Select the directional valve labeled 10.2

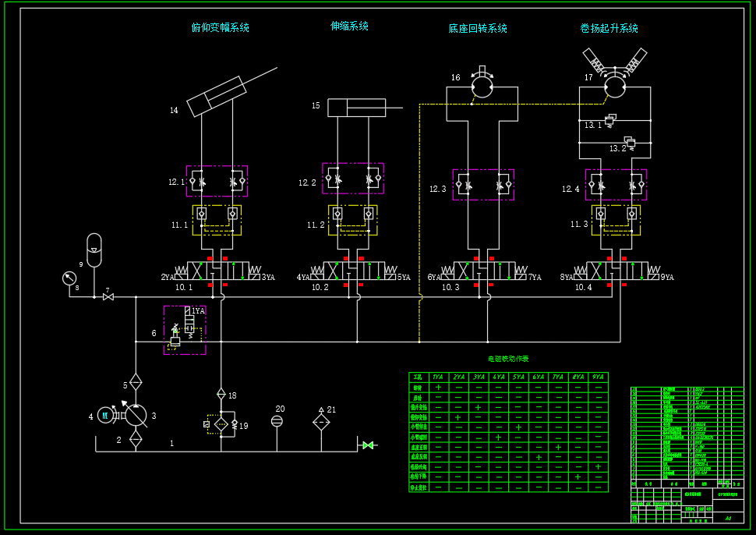click(x=354, y=271)
